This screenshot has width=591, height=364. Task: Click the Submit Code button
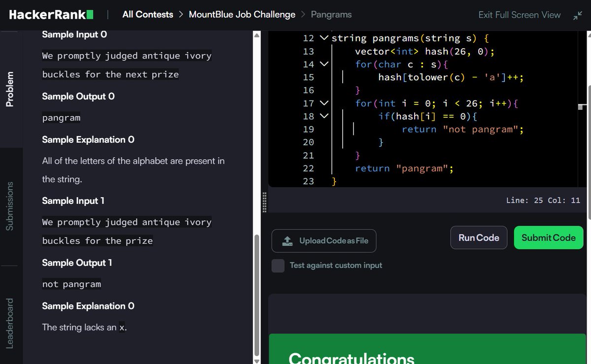[x=549, y=238]
